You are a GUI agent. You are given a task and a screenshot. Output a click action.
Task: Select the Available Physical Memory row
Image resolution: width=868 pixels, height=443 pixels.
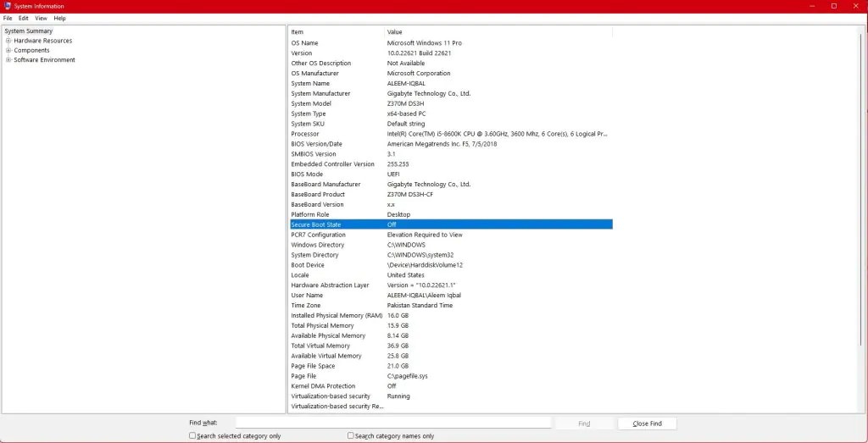click(451, 335)
